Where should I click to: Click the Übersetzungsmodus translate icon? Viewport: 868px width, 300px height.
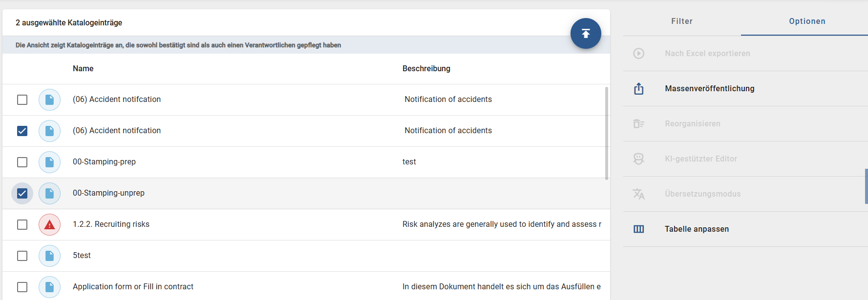click(638, 194)
